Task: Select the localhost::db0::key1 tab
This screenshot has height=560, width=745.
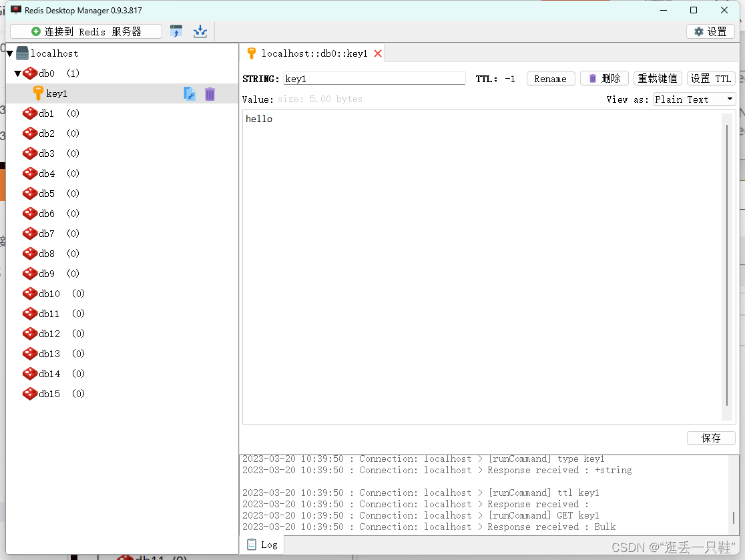Action: [x=310, y=53]
